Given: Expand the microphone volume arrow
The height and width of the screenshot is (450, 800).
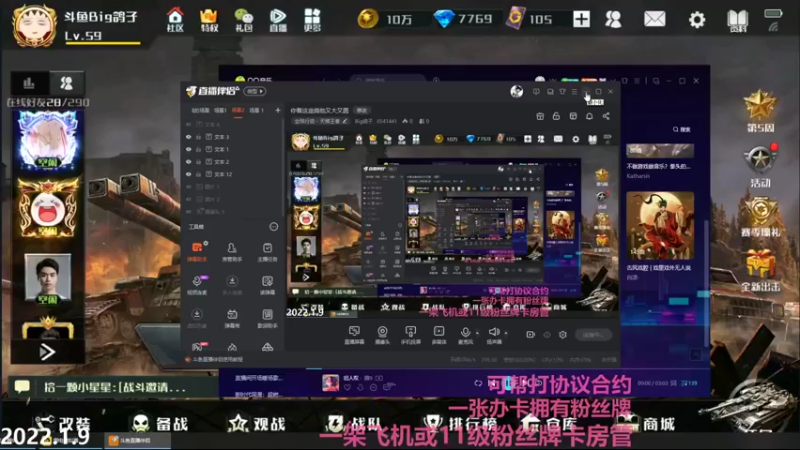Looking at the screenshot, I should coord(477,333).
